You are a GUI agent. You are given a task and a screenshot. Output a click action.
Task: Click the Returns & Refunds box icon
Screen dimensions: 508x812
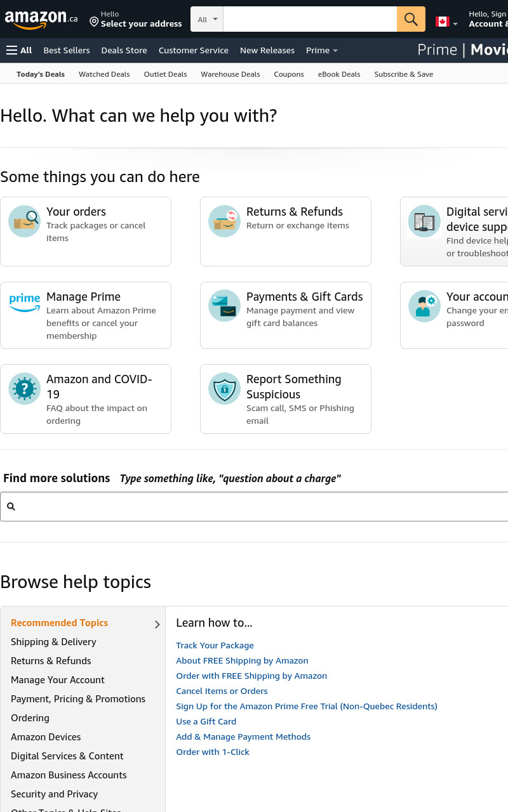[224, 221]
